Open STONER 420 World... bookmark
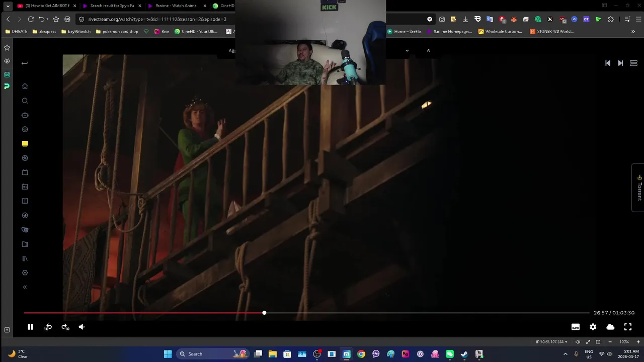Viewport: 644px width, 362px height. 552,31
